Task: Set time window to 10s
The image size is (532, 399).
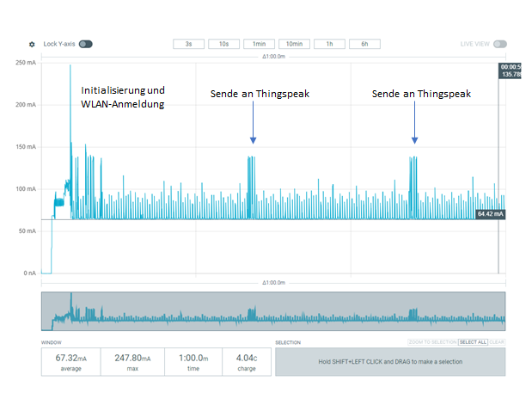Action: coord(223,44)
